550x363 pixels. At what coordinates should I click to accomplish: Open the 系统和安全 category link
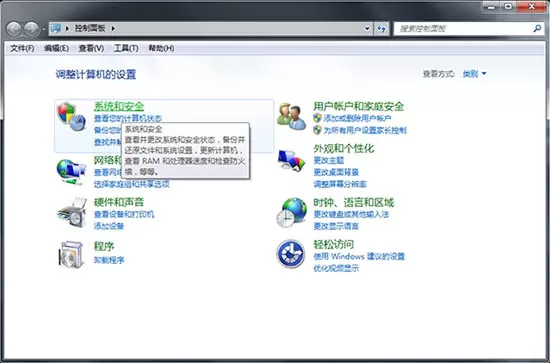tap(119, 106)
